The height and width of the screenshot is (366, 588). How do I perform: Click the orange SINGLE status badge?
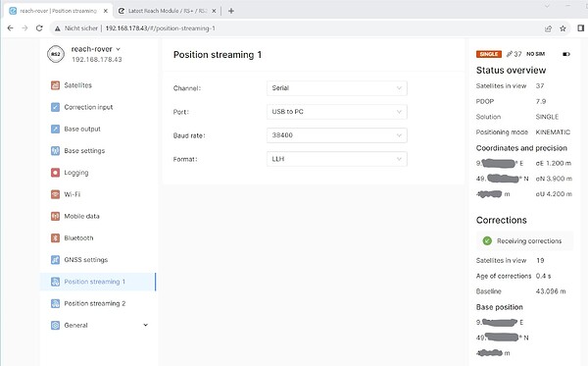[x=489, y=54]
